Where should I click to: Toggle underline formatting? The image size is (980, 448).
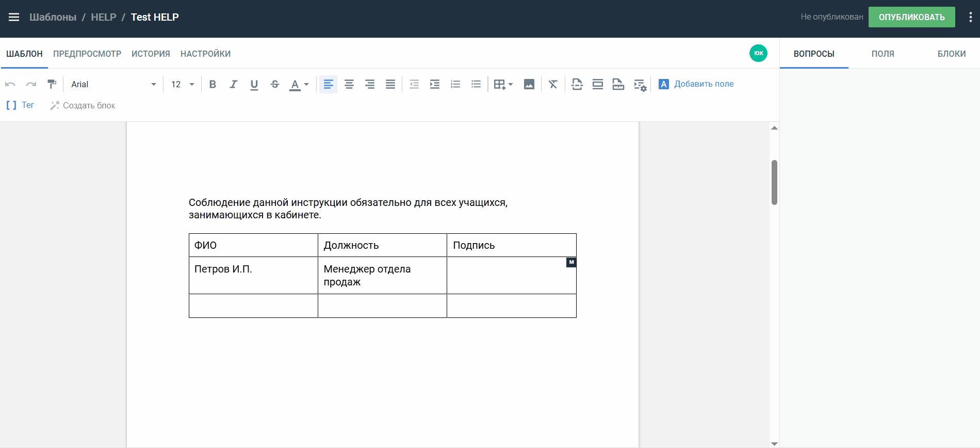coord(254,84)
